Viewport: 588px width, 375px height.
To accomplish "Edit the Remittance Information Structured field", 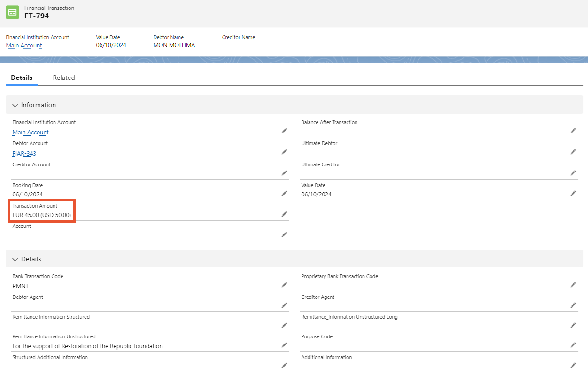I will [x=284, y=325].
